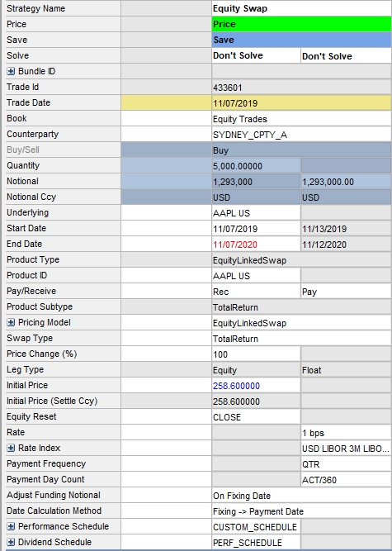Expand the Pricing Model row
This screenshot has width=392, height=551.
coord(11,323)
